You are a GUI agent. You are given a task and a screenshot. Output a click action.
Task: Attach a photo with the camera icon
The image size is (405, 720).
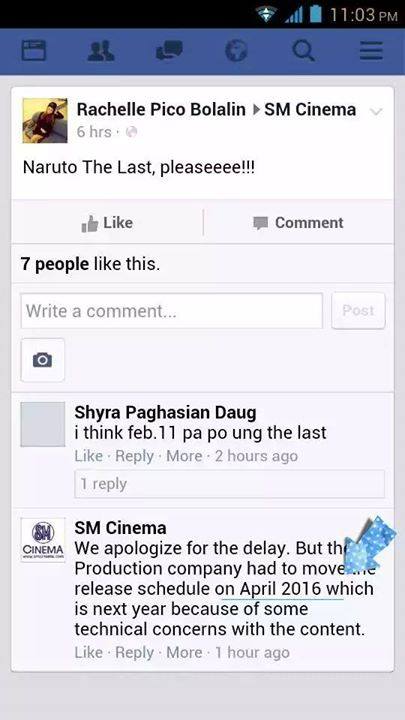pos(43,360)
